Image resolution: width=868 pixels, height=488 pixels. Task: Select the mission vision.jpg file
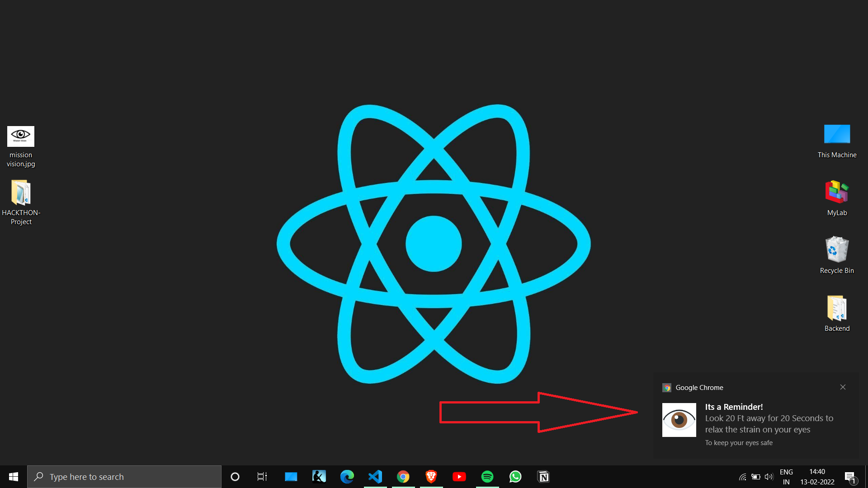[x=21, y=136]
